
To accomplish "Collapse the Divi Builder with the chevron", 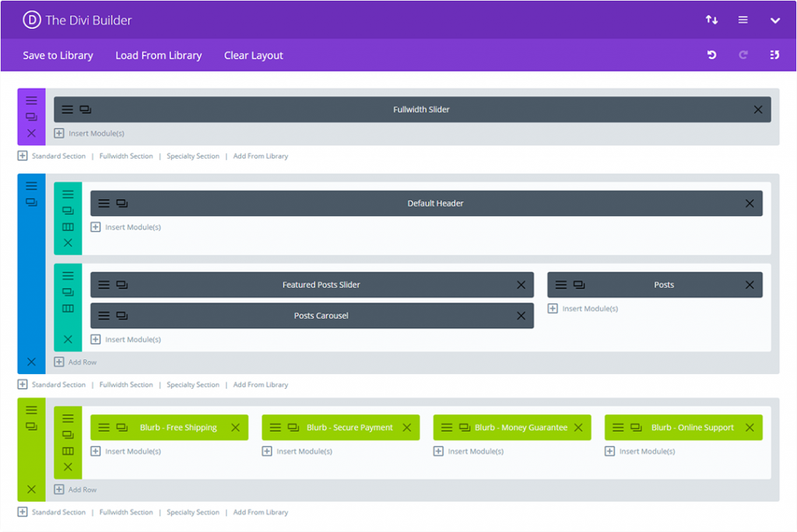I will 775,19.
